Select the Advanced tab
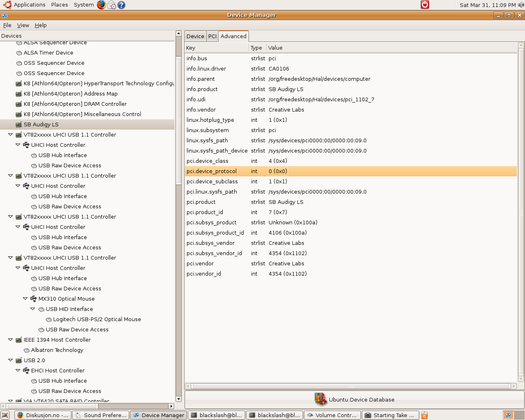The width and height of the screenshot is (525, 420). tap(234, 36)
